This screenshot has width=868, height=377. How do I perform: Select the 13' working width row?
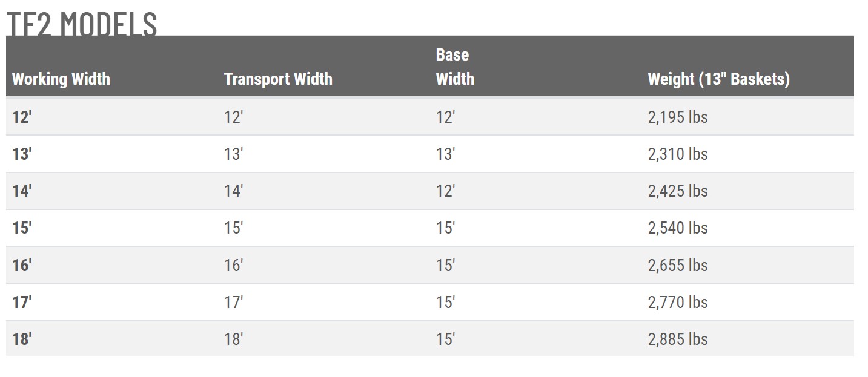click(x=430, y=154)
